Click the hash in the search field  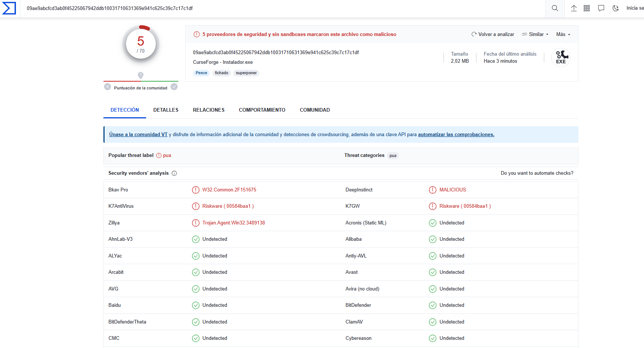coord(110,8)
